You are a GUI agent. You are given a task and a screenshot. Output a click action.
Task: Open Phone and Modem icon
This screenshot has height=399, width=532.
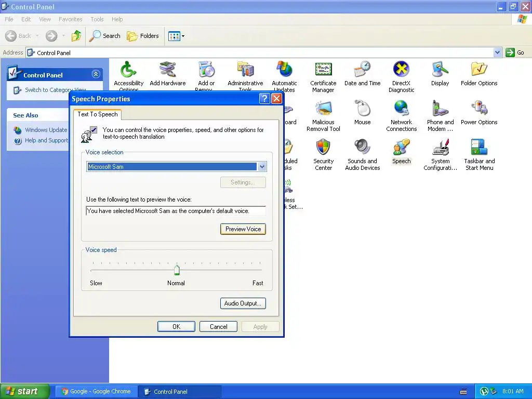click(x=440, y=109)
